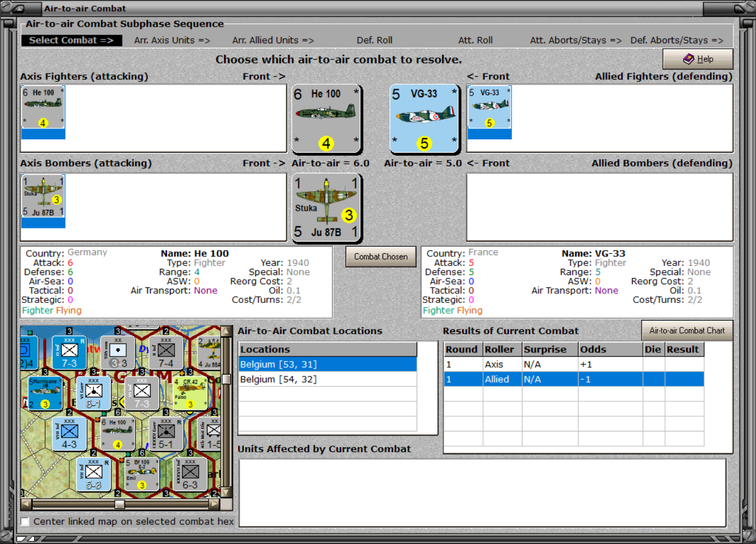Click the XXXVII Inf 6-3 unit on map
756x544 pixels.
point(190,474)
